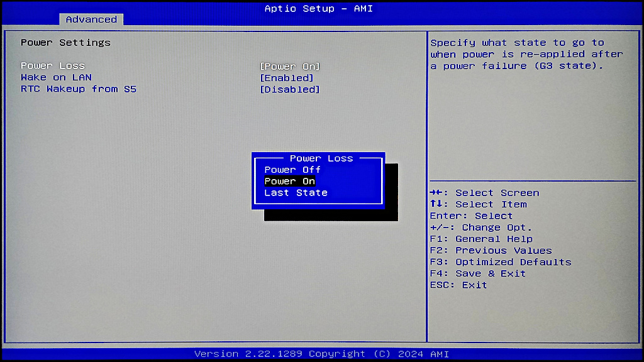
Task: Switch to the Advanced tab
Action: pos(91,19)
